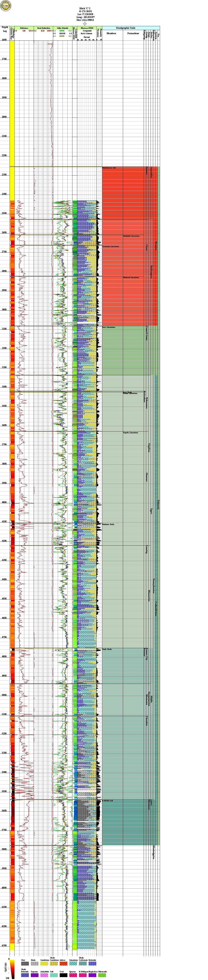208x980 pixels.
Task: Select the Litho-Density track header
Action: point(63,28)
